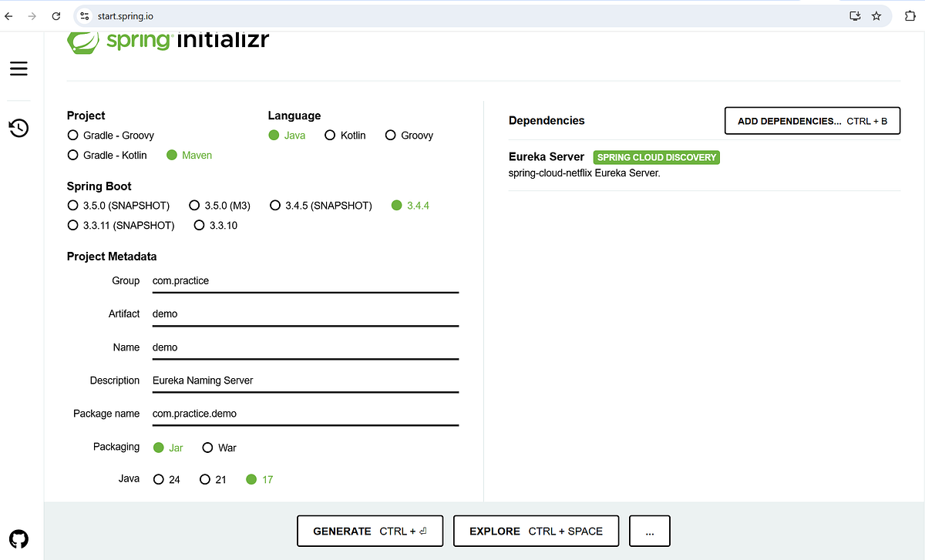This screenshot has width=925, height=560.
Task: Click the browser forward arrow
Action: click(32, 15)
